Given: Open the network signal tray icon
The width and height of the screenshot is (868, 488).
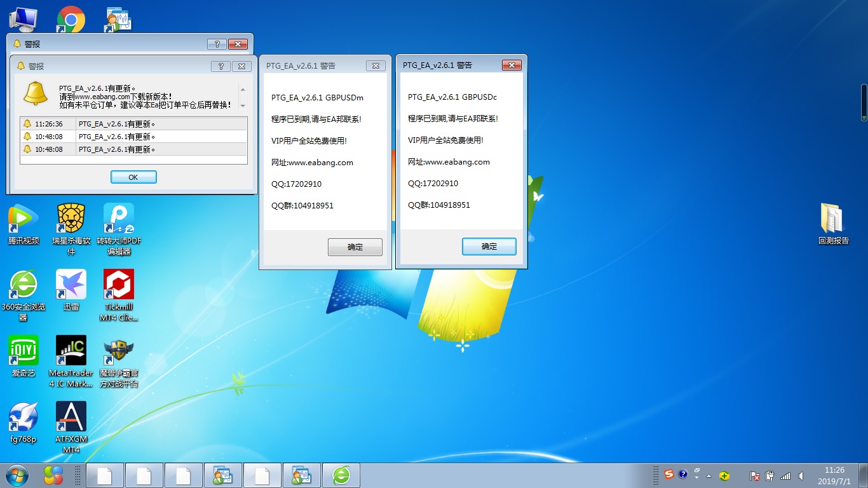Looking at the screenshot, I should [785, 475].
